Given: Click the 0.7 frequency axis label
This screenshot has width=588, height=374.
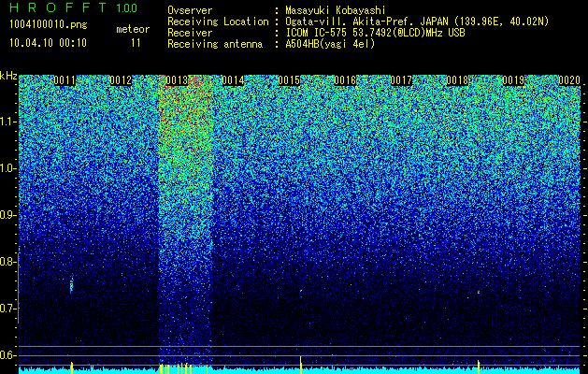Looking at the screenshot, I should coord(8,309).
